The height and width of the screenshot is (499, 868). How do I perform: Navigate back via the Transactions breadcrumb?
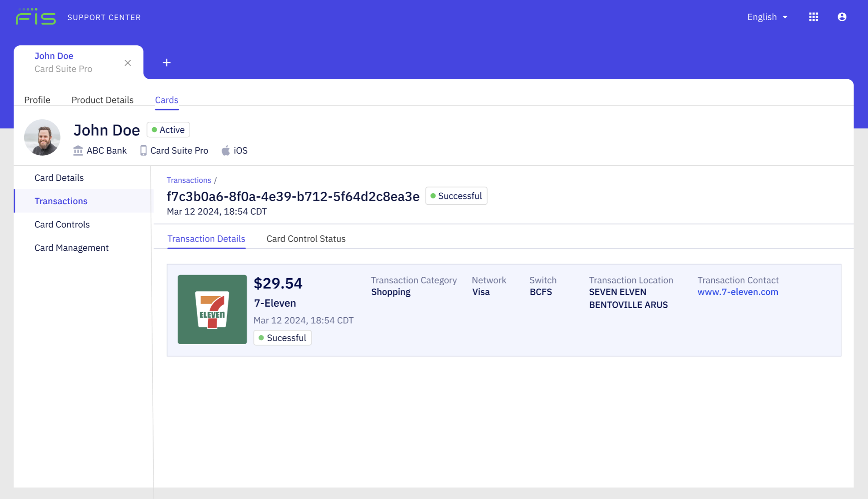(189, 180)
